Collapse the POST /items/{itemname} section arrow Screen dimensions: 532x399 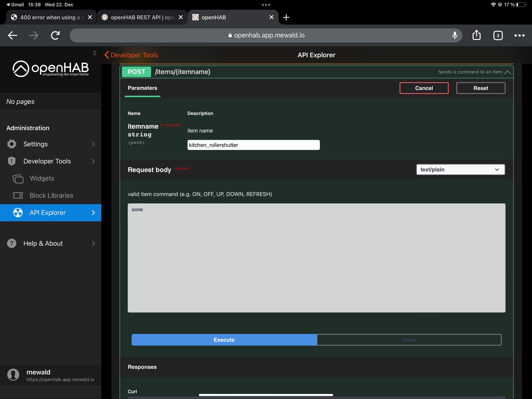(507, 72)
